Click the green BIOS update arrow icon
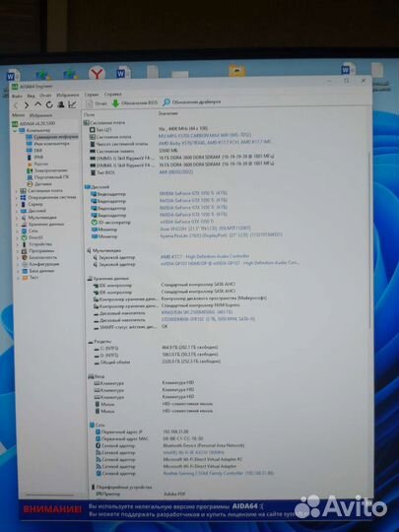The height and width of the screenshot is (532, 399). click(115, 103)
